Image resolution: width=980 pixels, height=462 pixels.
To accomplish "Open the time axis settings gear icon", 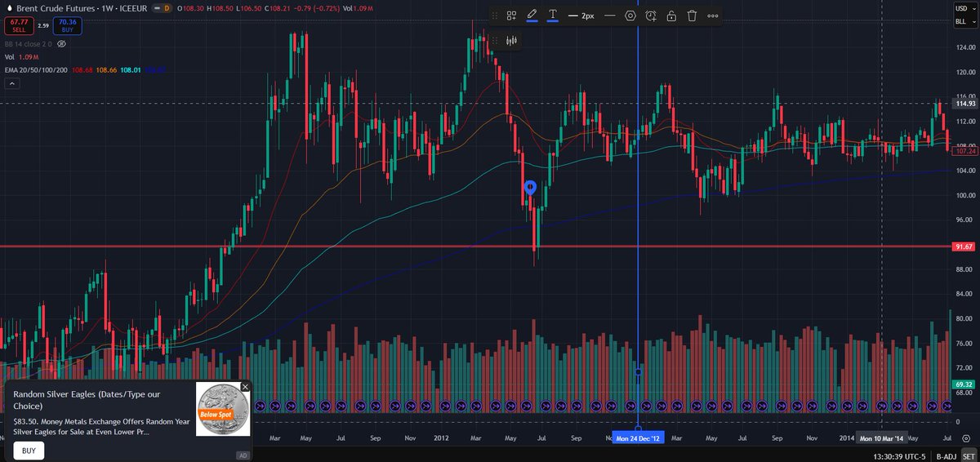I will coord(964,438).
